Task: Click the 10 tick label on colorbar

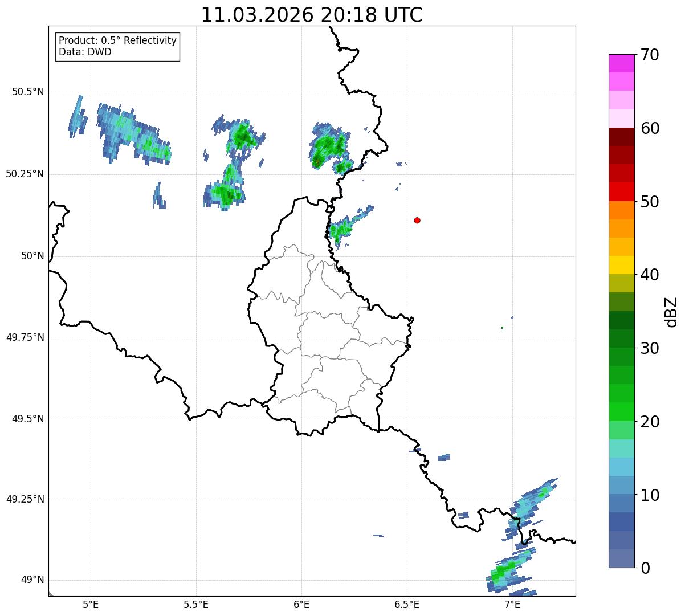Action: (x=650, y=495)
